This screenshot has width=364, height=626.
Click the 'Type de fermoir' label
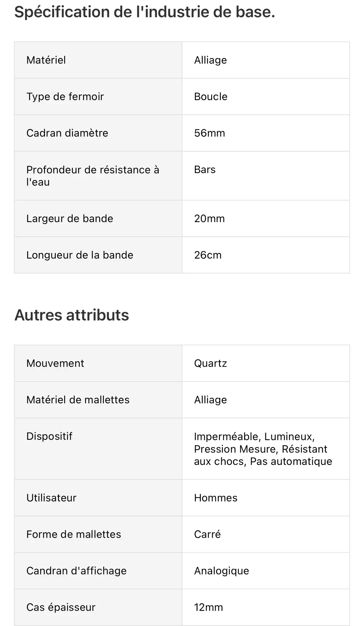(65, 97)
